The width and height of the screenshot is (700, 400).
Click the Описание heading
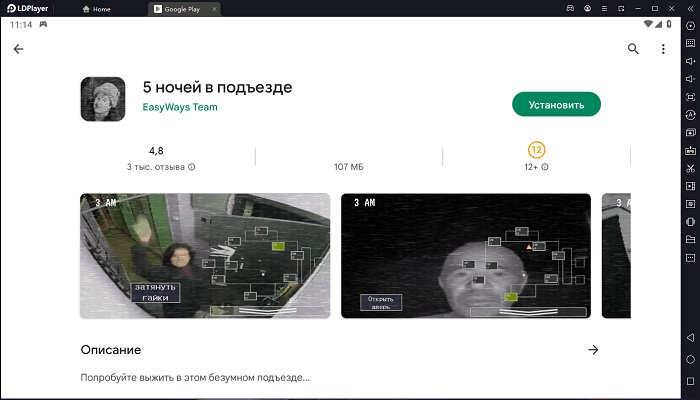[x=111, y=350]
